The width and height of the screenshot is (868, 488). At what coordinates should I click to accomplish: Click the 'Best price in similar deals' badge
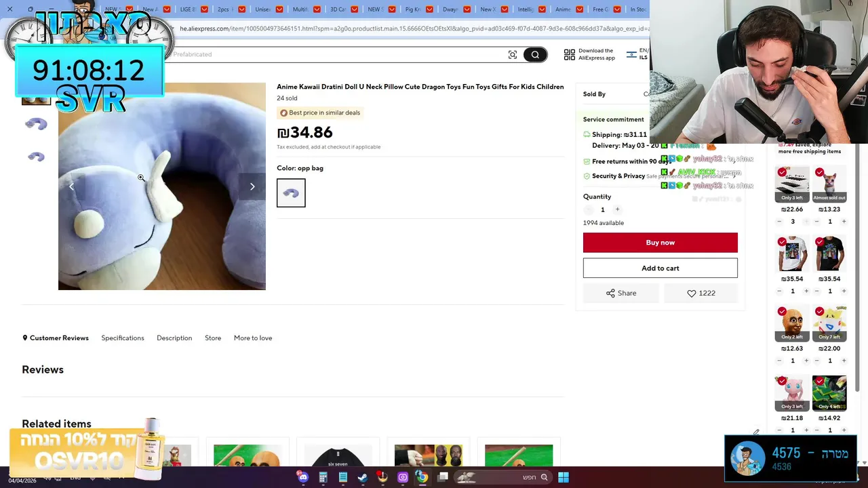coord(320,113)
